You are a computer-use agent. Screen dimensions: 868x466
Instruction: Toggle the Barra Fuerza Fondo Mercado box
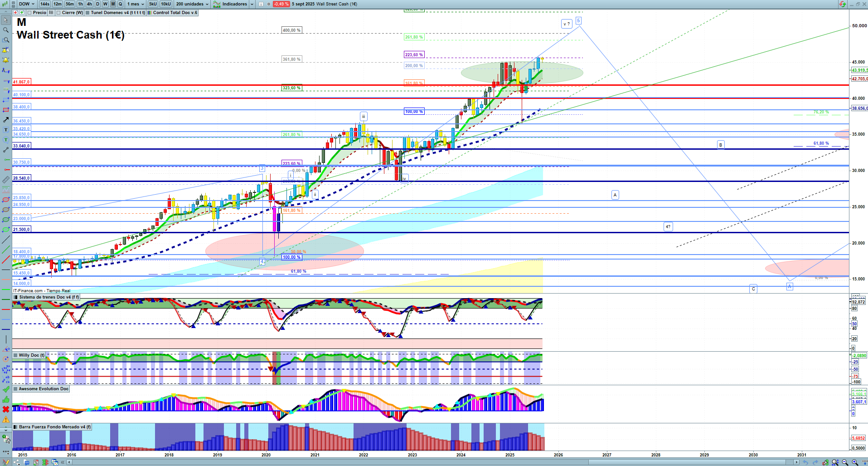click(x=16, y=427)
